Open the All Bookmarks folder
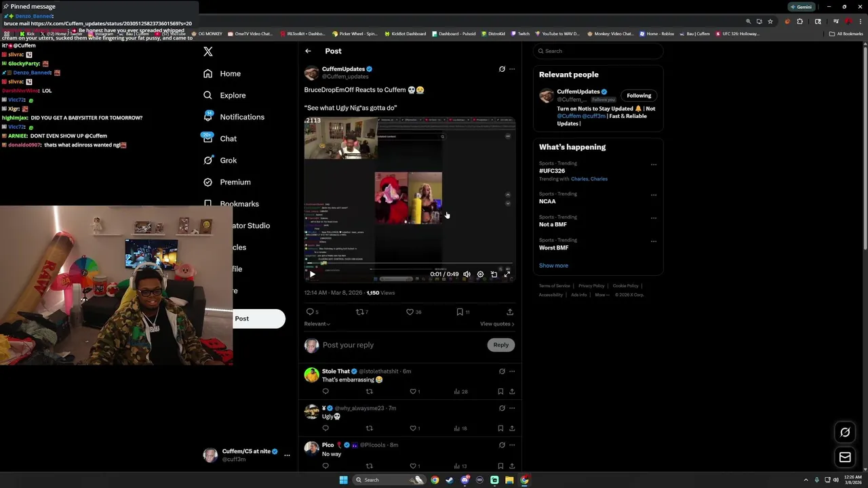Screen dimensions: 868x488 coord(846,33)
